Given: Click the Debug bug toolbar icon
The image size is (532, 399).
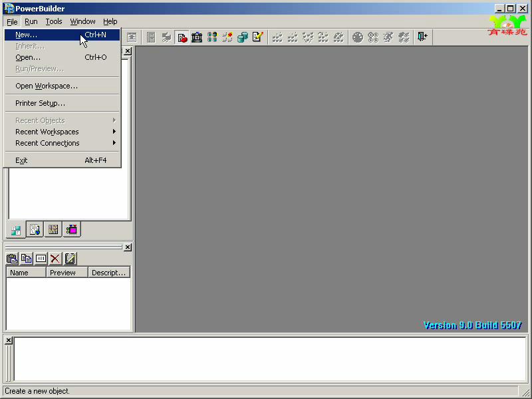Looking at the screenshot, I should point(358,37).
